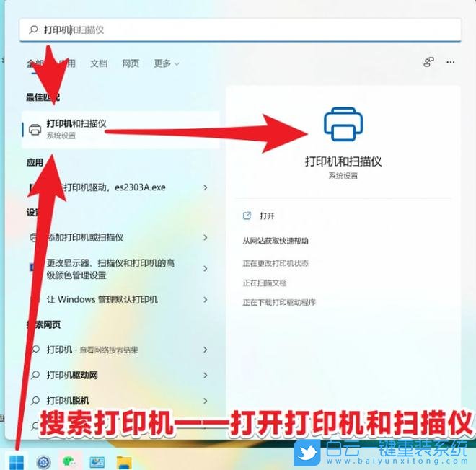Click the magnifier icon in search box
This screenshot has width=476, height=470.
[33, 30]
